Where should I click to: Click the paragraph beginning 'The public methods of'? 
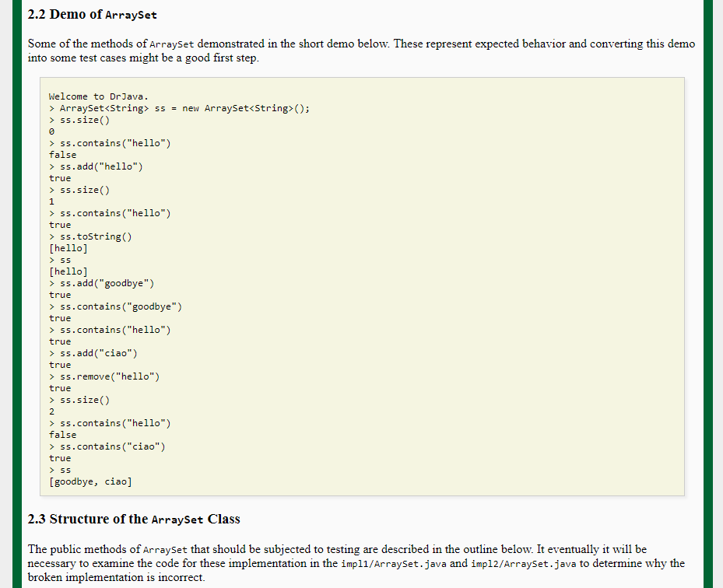coord(356,563)
